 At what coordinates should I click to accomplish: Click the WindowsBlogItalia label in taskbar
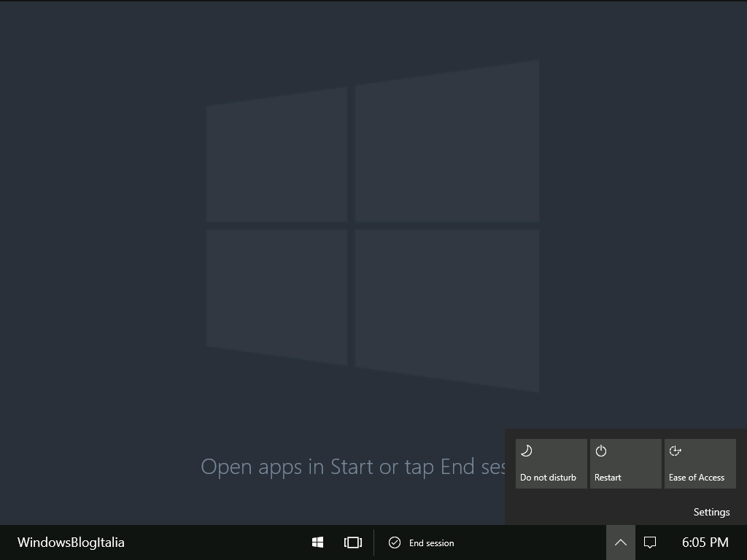pyautogui.click(x=71, y=542)
